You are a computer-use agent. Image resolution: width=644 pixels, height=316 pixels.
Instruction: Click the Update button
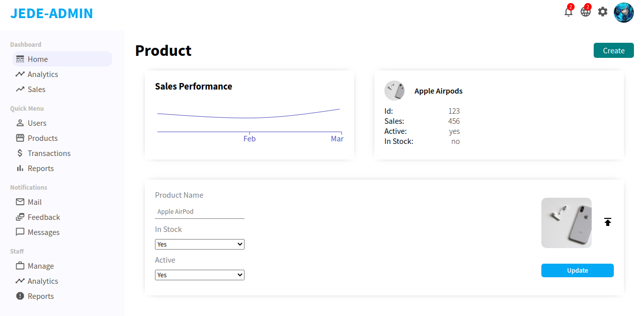point(578,270)
